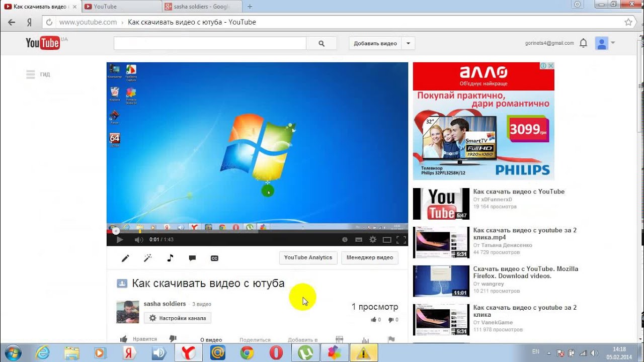Screen dimensions: 644x362
Task: Open thumbnail for Как скачать видео с YouTube
Action: point(441,204)
